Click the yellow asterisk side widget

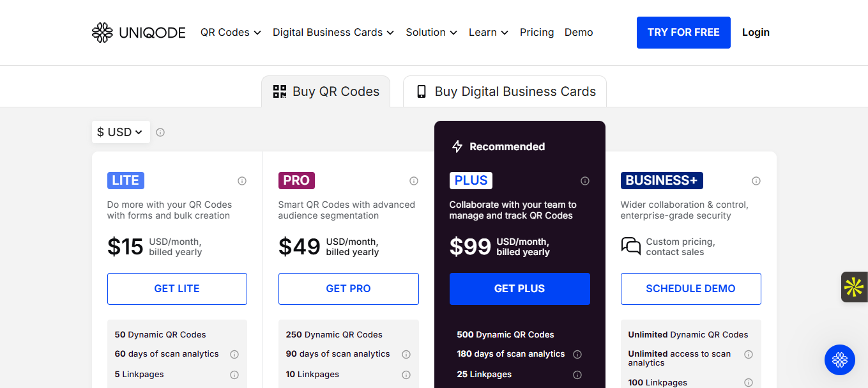pos(853,287)
